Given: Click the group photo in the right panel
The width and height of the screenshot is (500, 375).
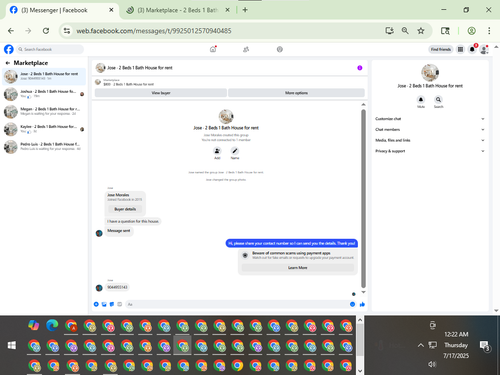Looking at the screenshot, I should point(430,72).
